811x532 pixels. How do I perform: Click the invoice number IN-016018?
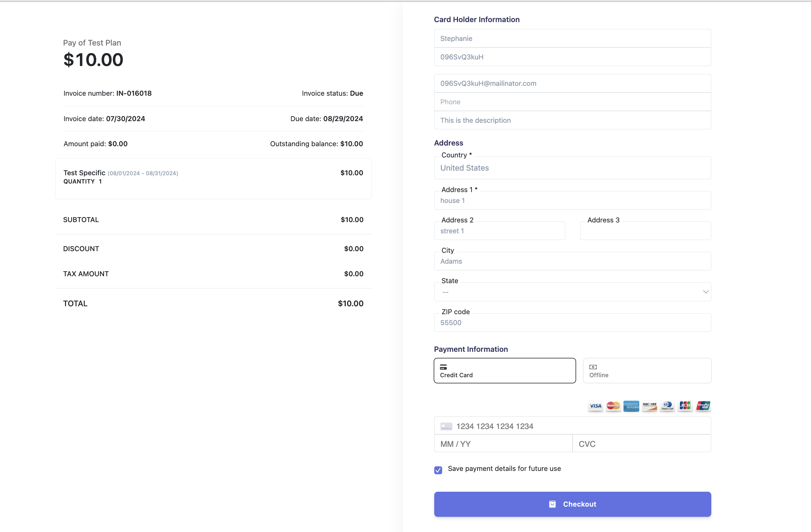tap(134, 93)
